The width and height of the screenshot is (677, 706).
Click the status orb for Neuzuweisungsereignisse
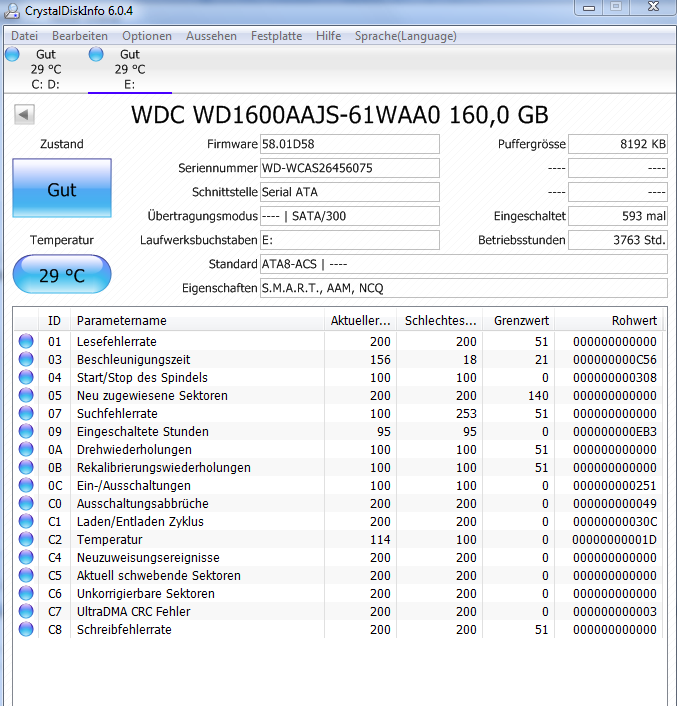(x=26, y=557)
